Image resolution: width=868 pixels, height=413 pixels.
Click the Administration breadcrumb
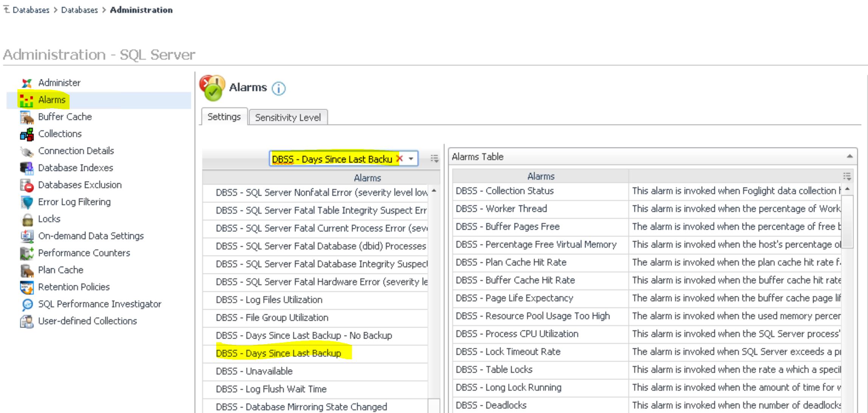click(141, 10)
